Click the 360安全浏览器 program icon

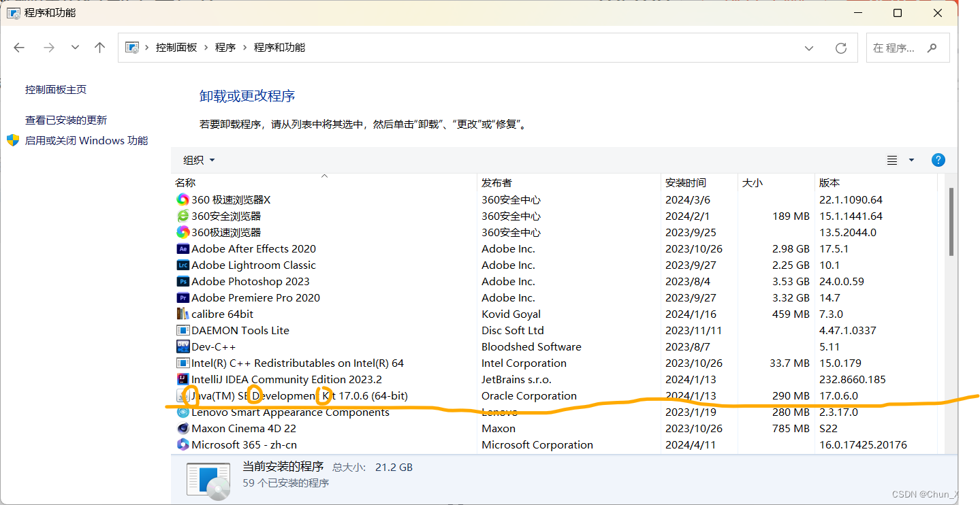(183, 216)
